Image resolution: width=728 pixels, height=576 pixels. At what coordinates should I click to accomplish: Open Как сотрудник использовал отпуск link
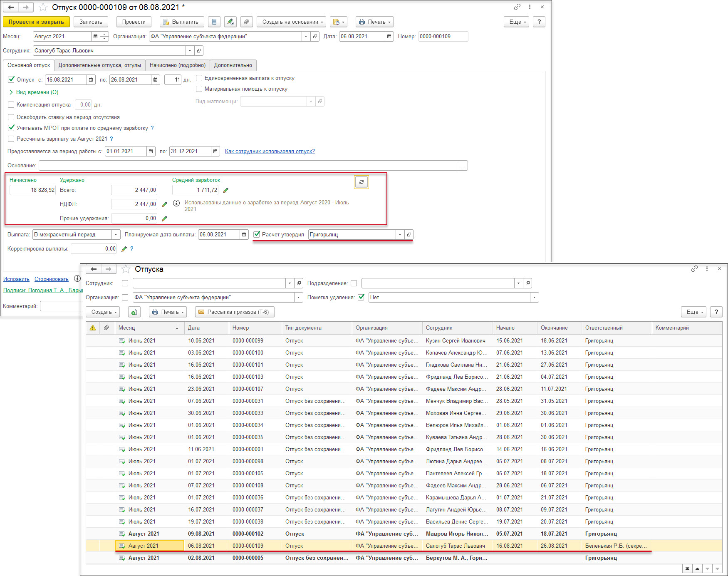click(x=270, y=151)
